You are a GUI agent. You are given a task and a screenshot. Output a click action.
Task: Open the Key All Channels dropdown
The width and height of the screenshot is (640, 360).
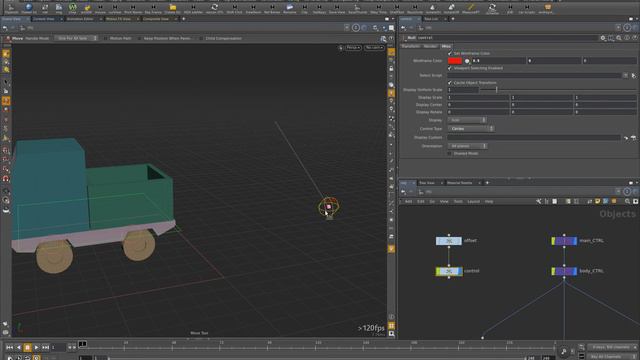(x=612, y=356)
